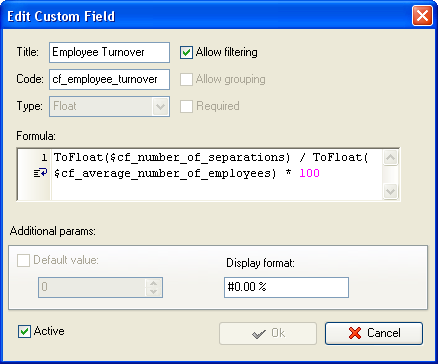Toggle the Active checkbox
438x364 pixels.
pos(24,332)
